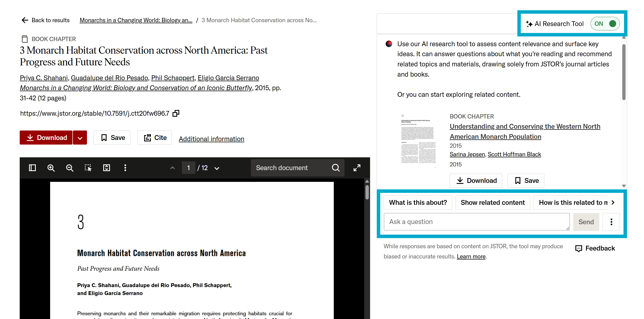Click the sparkle icon next to AI Research Tool
644x319 pixels.
tap(529, 24)
